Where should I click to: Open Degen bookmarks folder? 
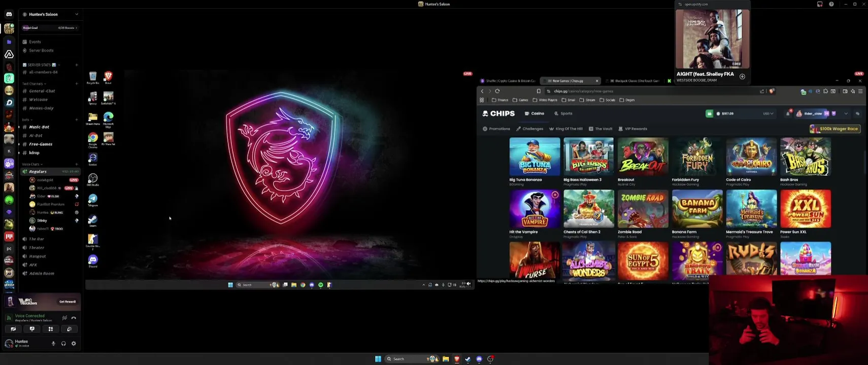coord(627,100)
